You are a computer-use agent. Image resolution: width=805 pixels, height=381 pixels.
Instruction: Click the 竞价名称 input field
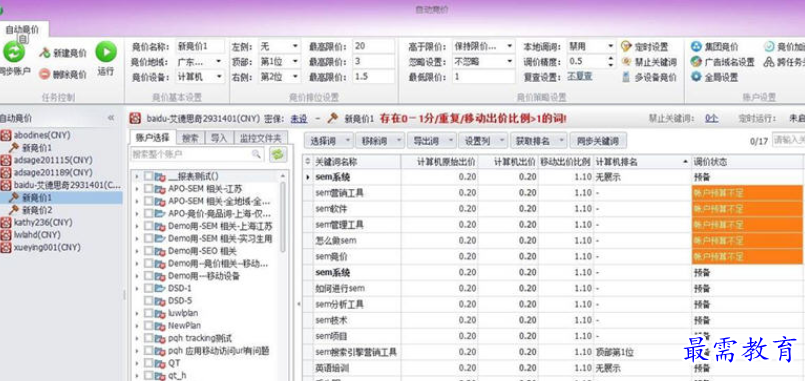point(200,46)
